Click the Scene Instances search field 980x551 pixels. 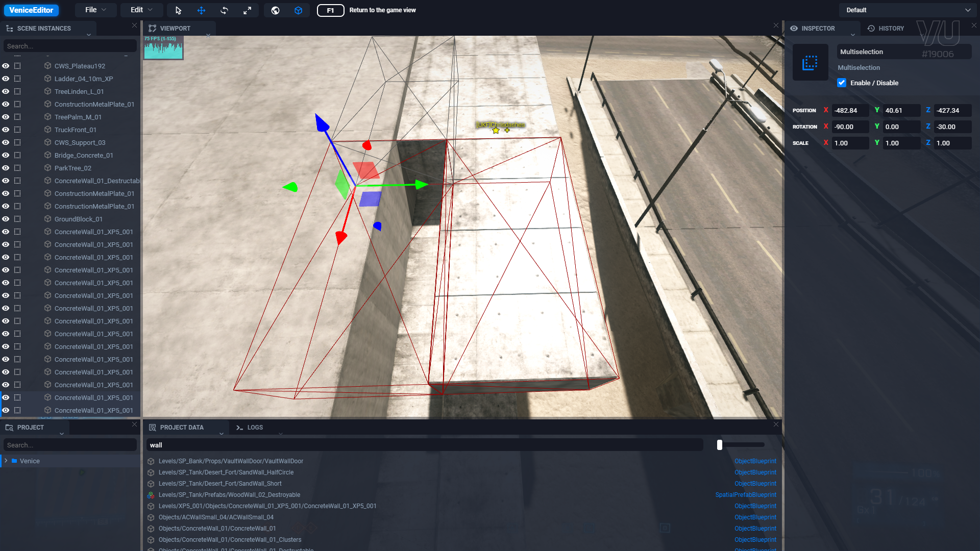[x=70, y=46]
